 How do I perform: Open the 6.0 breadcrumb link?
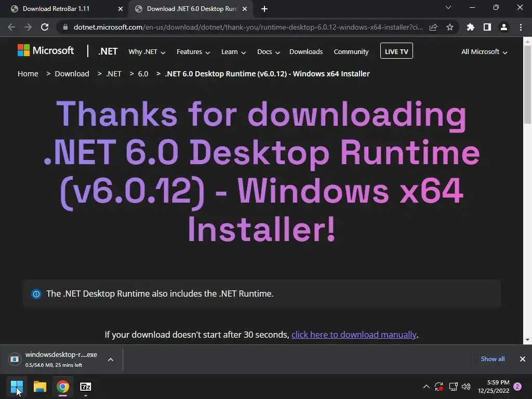pos(143,74)
